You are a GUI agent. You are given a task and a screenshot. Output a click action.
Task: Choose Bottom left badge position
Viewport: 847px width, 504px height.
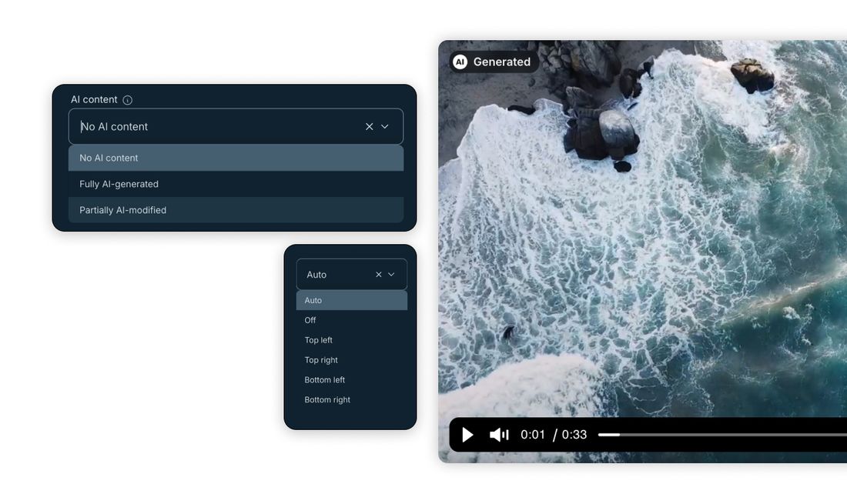(352, 380)
